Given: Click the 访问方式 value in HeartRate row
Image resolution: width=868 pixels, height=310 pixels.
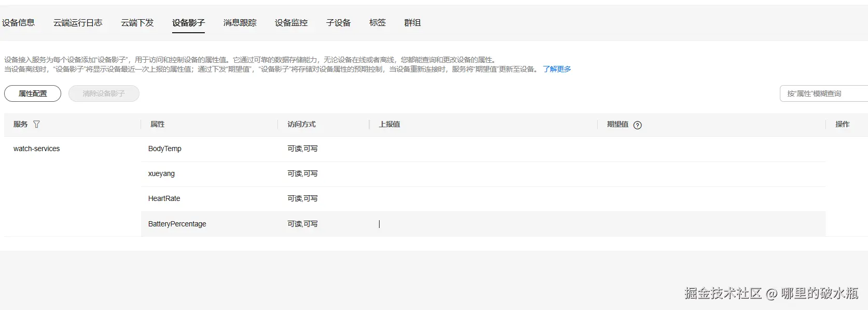Looking at the screenshot, I should (x=303, y=198).
